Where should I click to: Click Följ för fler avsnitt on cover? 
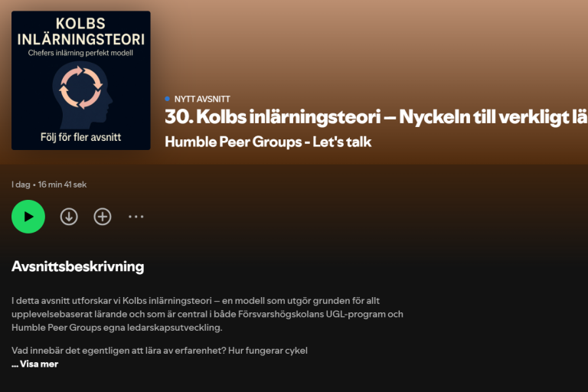pyautogui.click(x=80, y=137)
